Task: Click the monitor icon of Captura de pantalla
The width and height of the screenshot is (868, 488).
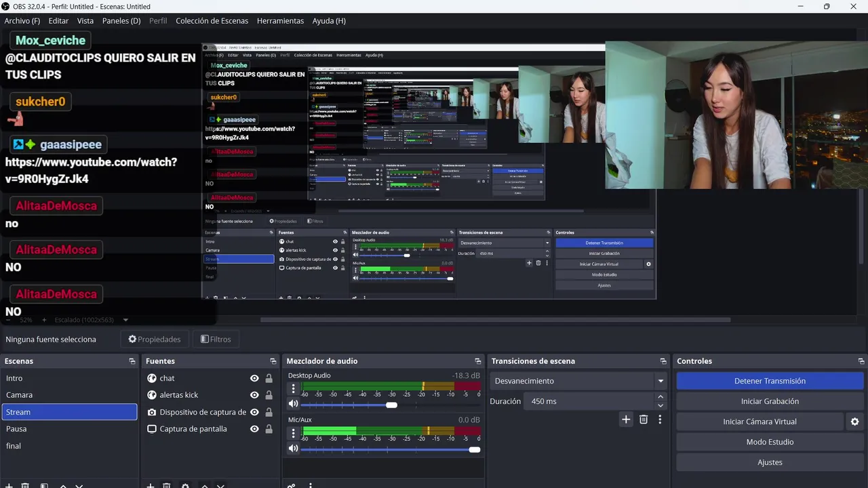Action: click(152, 429)
